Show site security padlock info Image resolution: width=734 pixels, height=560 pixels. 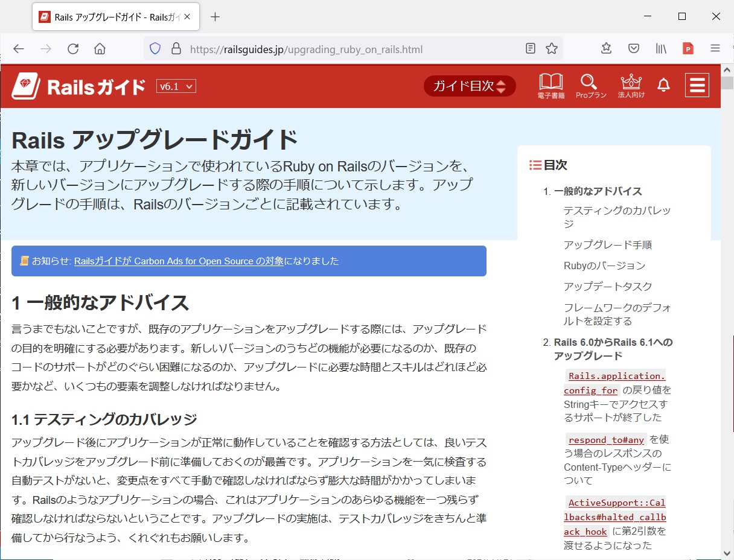pos(176,49)
